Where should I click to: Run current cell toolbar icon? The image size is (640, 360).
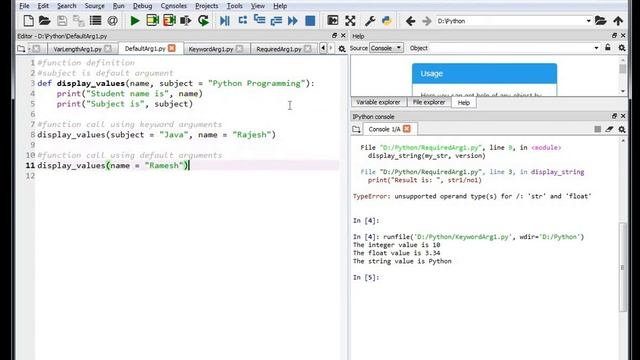pos(152,21)
